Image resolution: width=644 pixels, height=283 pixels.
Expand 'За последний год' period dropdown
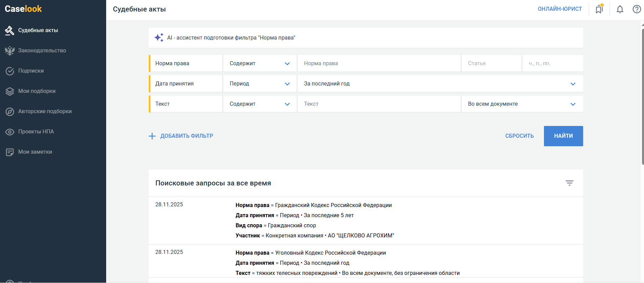point(439,84)
